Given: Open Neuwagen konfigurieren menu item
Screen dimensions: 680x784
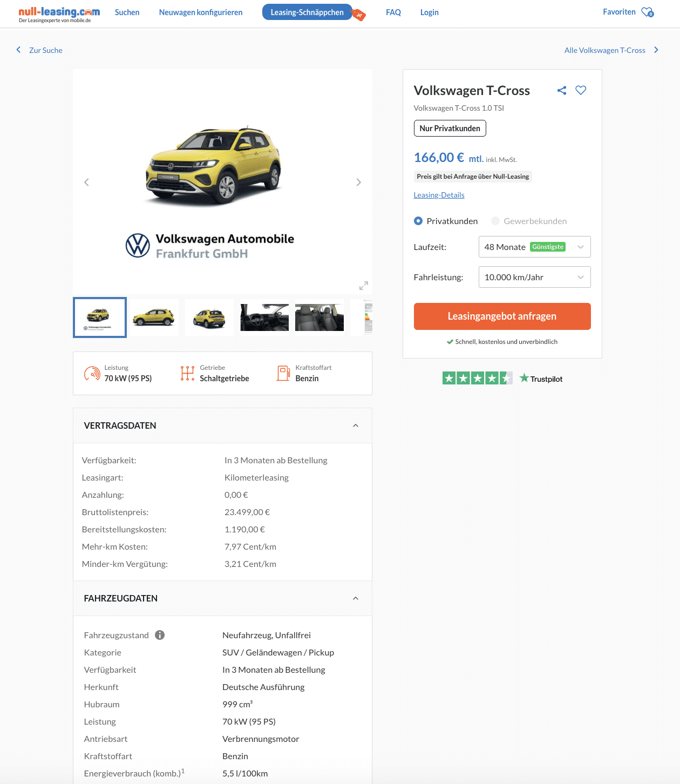Looking at the screenshot, I should 201,12.
